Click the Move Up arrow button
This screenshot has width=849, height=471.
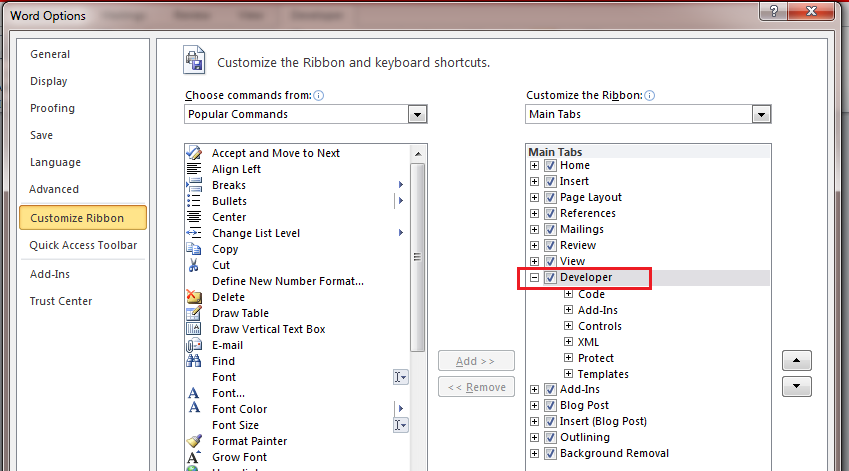[796, 361]
